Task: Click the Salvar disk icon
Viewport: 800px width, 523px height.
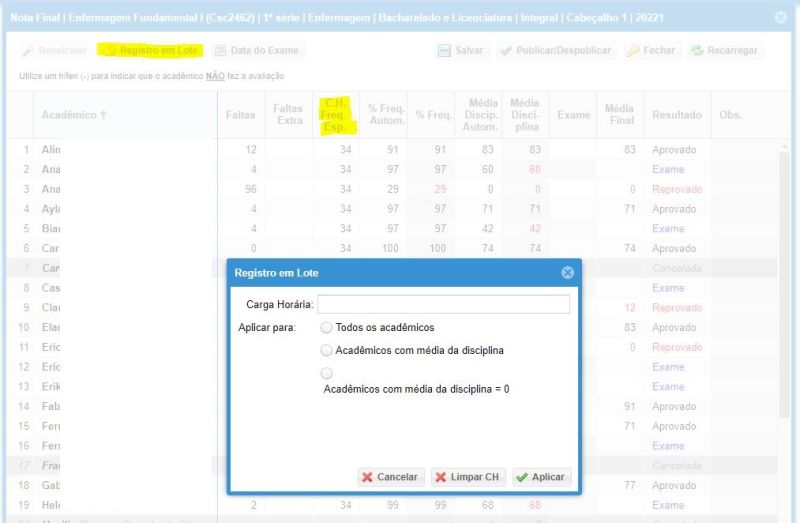Action: pos(444,51)
